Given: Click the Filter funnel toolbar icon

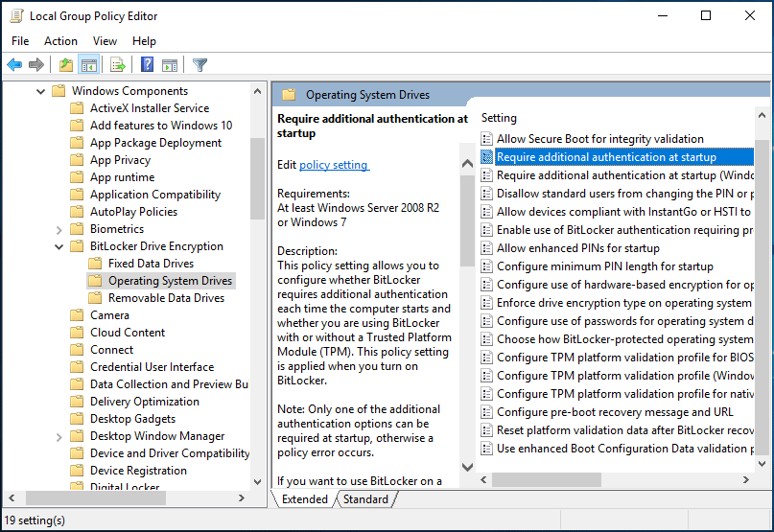Looking at the screenshot, I should 199,65.
